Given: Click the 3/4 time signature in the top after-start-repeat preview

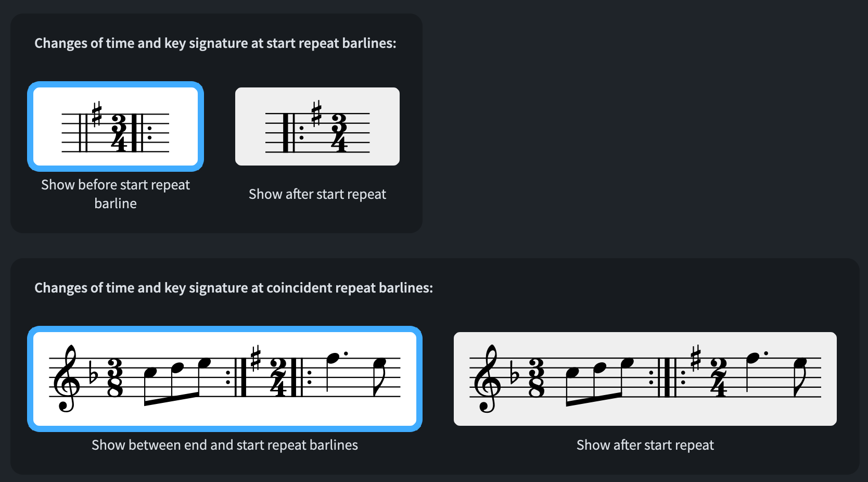Looking at the screenshot, I should (339, 133).
